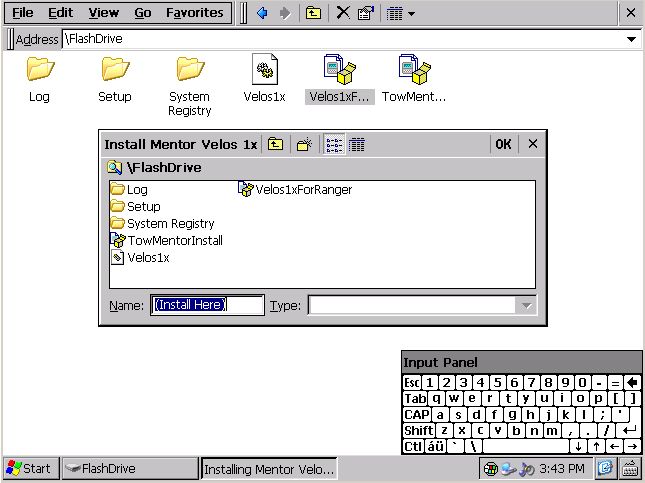The image size is (645, 483).
Task: Toggle CAP key on Input Panel
Action: tap(417, 414)
